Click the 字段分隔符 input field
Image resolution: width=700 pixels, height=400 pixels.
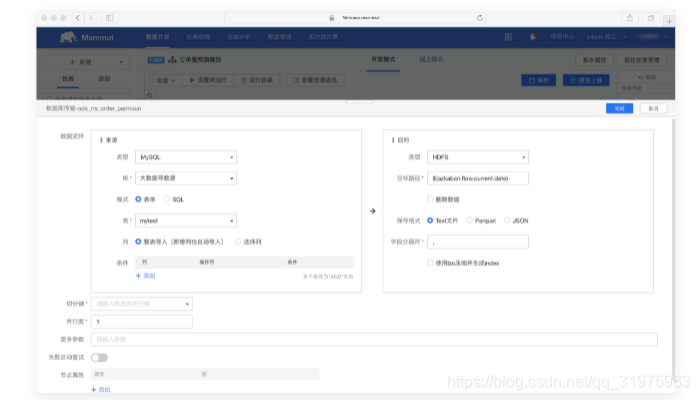click(x=478, y=242)
